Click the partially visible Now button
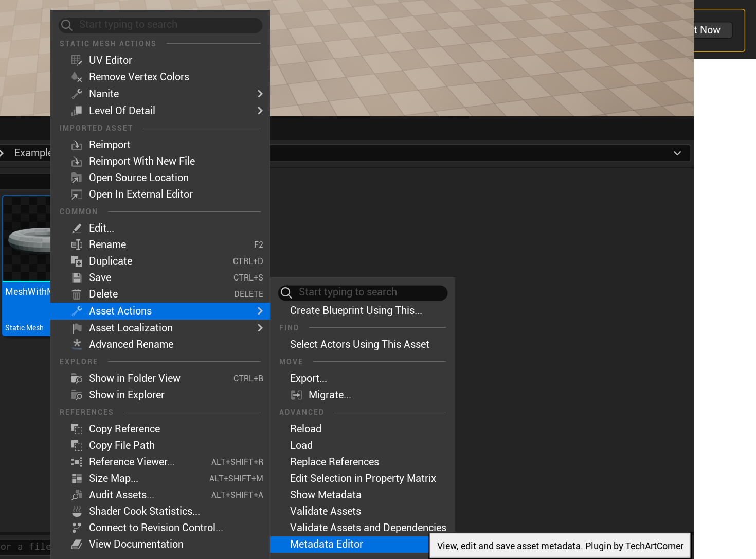The width and height of the screenshot is (756, 559). (x=713, y=30)
